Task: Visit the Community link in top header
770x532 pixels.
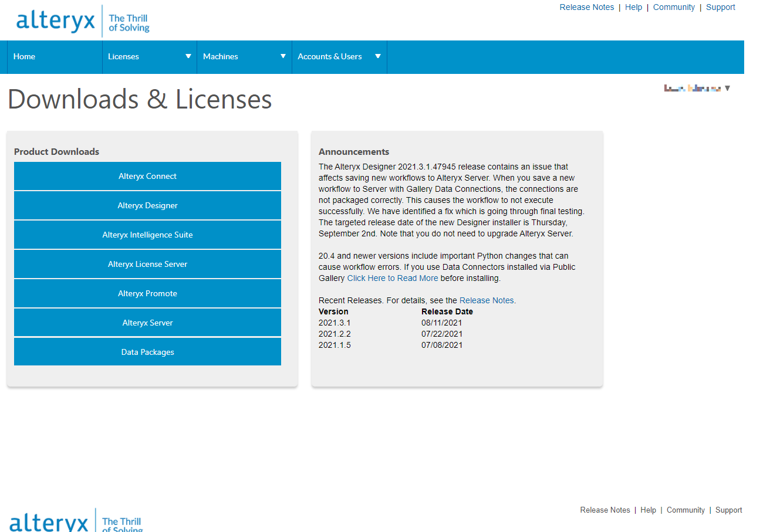Action: 674,8
